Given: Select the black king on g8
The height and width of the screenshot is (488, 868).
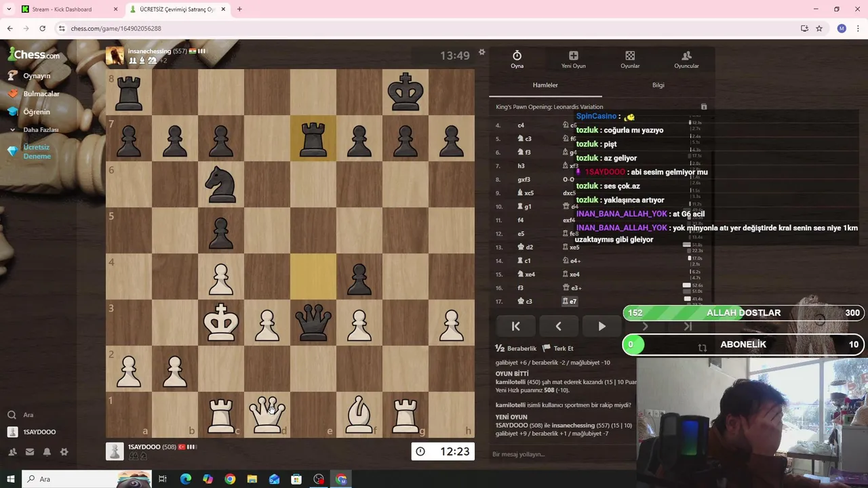Looking at the screenshot, I should pos(406,92).
